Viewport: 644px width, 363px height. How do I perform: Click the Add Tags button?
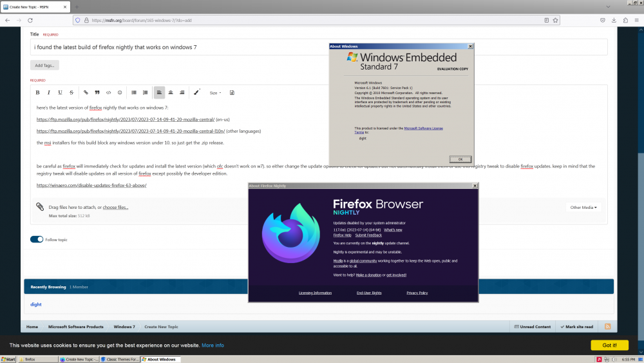44,65
